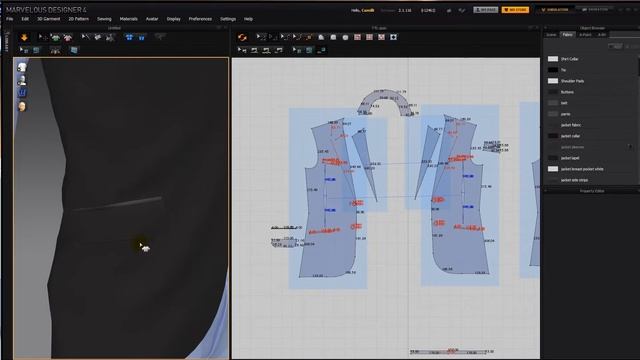Open the 2D Pattern menu

coord(79,19)
